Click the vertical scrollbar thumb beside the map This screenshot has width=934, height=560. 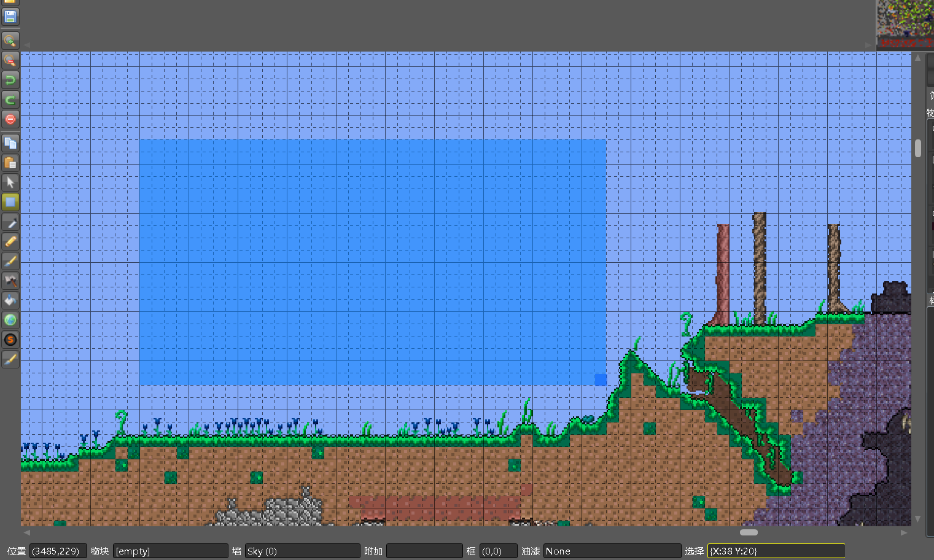918,148
